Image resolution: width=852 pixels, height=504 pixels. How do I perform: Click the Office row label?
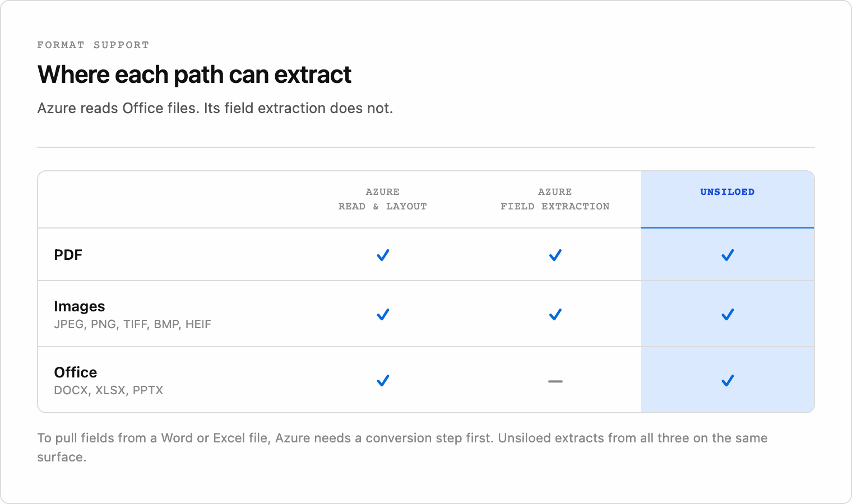[x=76, y=372]
